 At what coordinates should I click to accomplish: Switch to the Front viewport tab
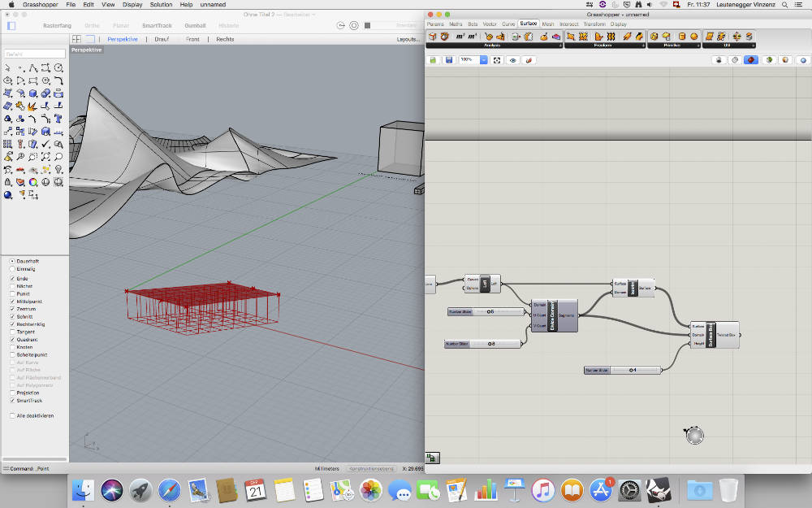point(192,39)
